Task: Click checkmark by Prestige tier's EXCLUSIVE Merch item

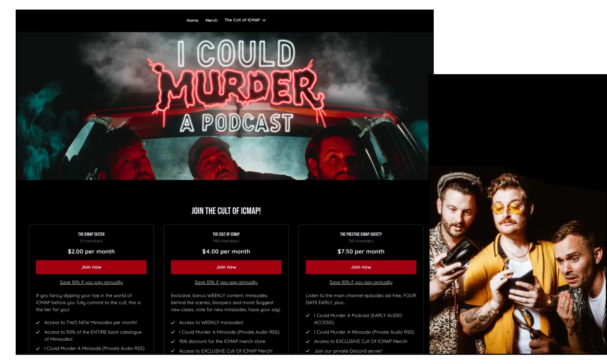Action: (x=308, y=341)
